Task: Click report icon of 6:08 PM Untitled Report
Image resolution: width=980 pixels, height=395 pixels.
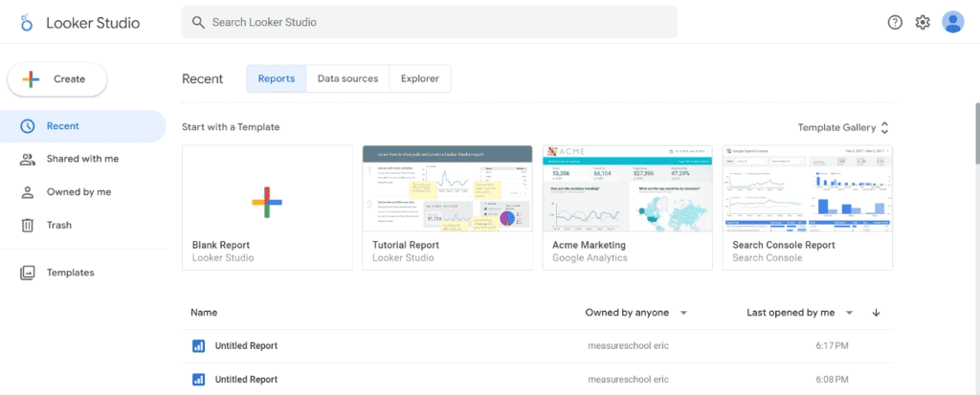Action: point(199,380)
